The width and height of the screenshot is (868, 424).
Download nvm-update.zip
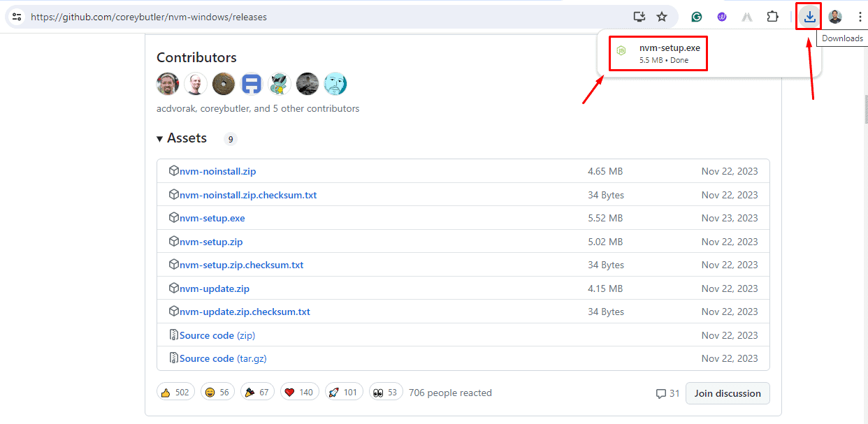click(215, 288)
